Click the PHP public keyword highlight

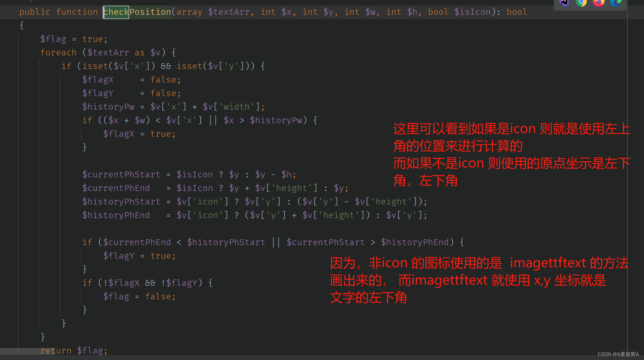tap(32, 11)
